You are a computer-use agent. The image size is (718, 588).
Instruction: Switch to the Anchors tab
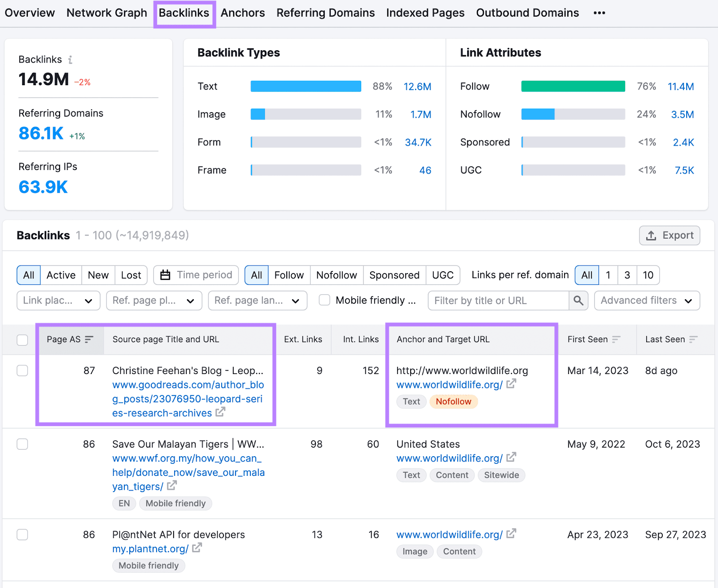click(x=242, y=13)
